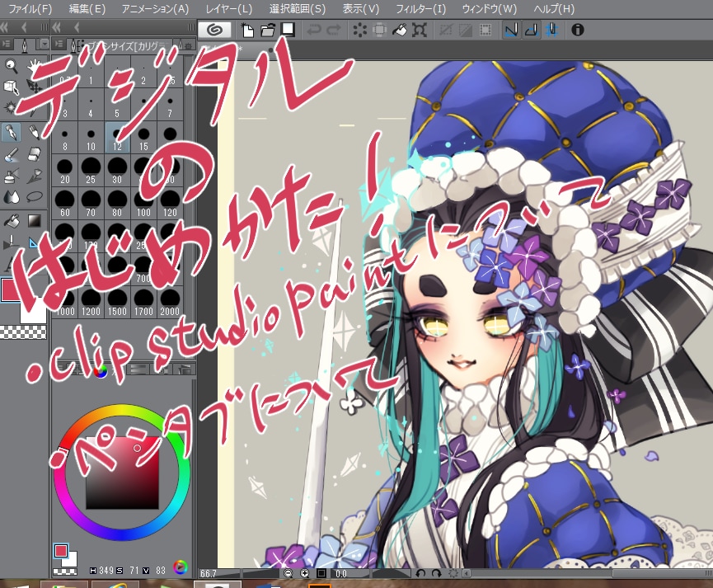
Task: Save the document with the Save icon
Action: 288,30
